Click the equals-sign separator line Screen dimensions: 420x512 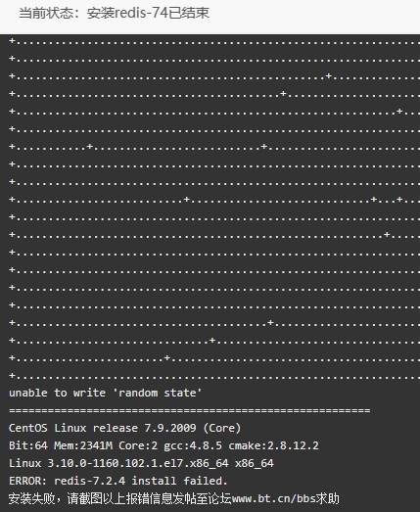(189, 410)
